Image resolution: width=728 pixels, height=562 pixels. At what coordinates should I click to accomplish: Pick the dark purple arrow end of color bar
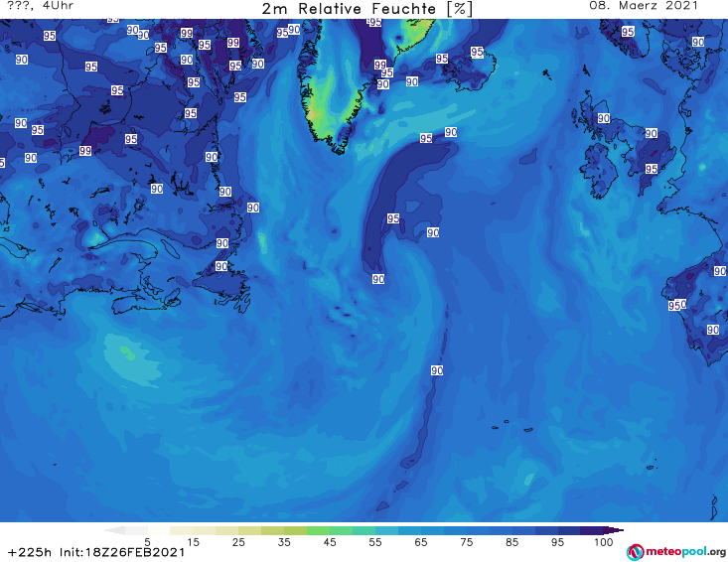(614, 530)
